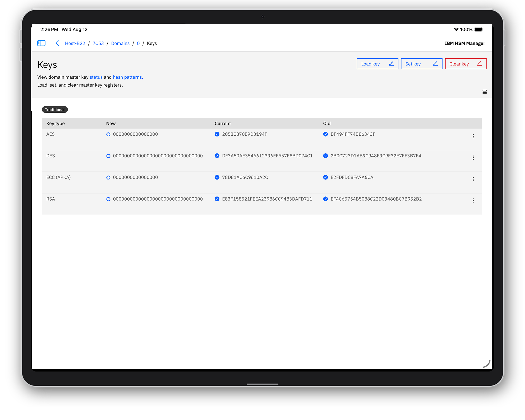
Task: Click the DES key type cell
Action: point(50,156)
